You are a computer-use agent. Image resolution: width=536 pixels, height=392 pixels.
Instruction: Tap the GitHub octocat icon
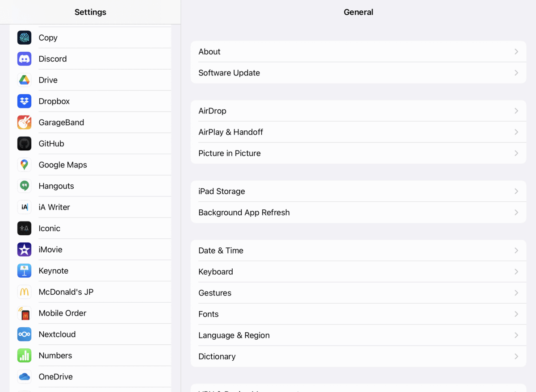[x=24, y=143]
